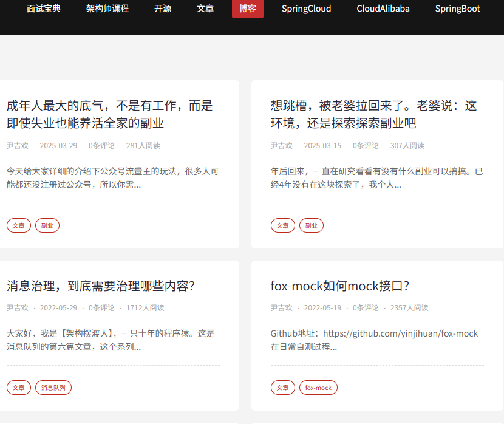Click 0条评论 beside 281人阅读
This screenshot has width=504, height=424.
pos(101,146)
